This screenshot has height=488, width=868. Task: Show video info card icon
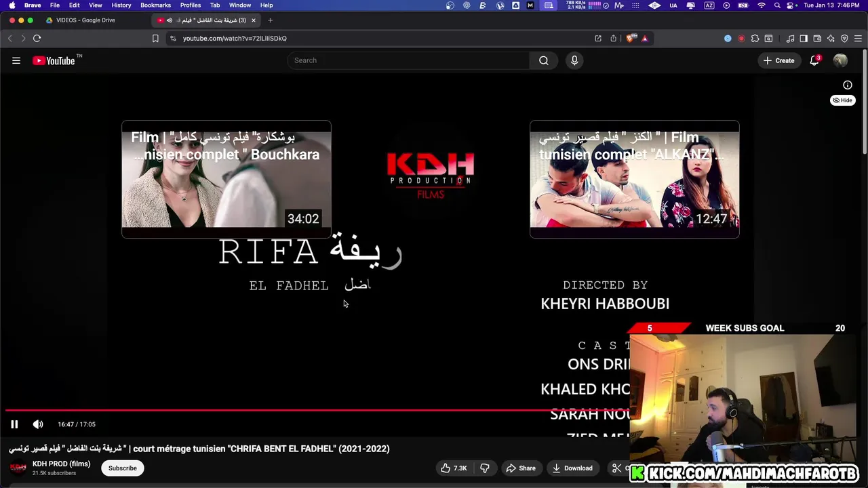click(848, 85)
